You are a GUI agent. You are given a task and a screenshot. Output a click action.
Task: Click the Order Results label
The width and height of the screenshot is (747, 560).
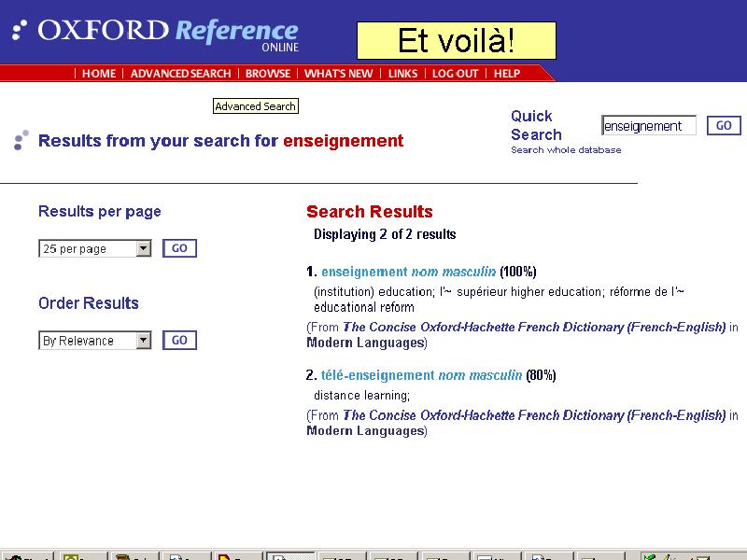click(89, 303)
